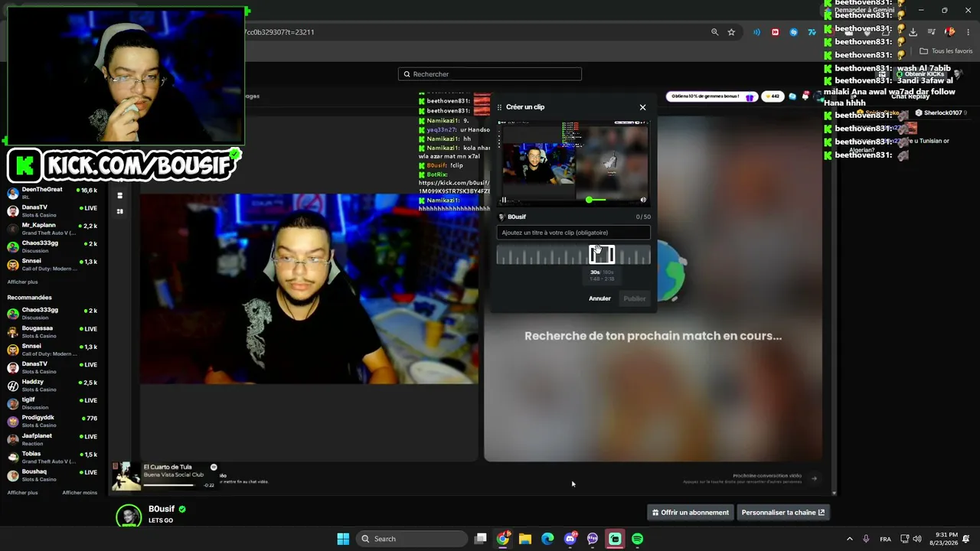The image size is (980, 551).
Task: Click Personnaliser ta chaîne button
Action: (x=782, y=513)
